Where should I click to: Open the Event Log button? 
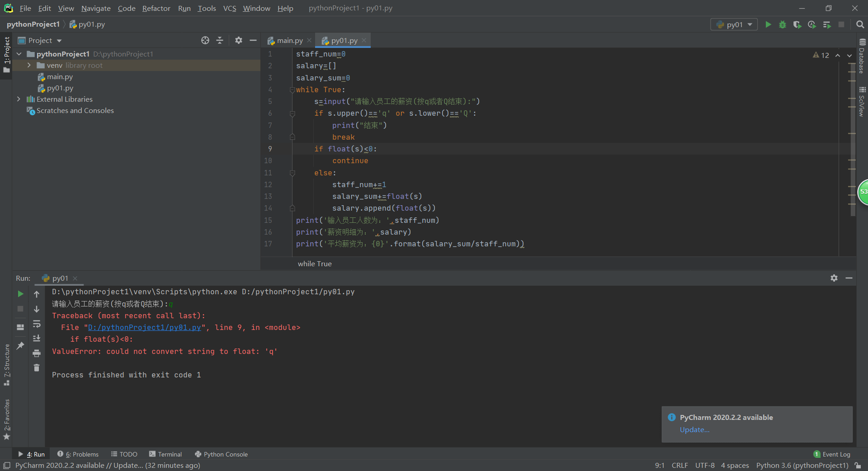832,454
